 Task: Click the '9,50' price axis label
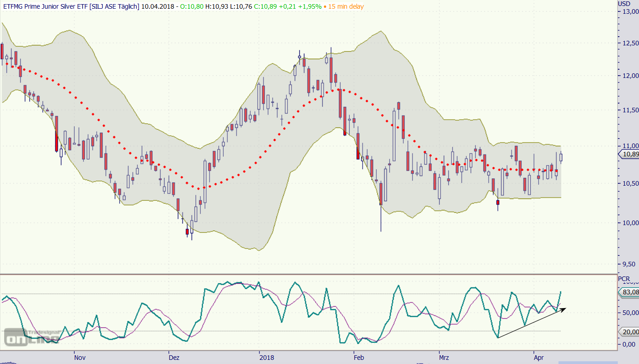630,264
